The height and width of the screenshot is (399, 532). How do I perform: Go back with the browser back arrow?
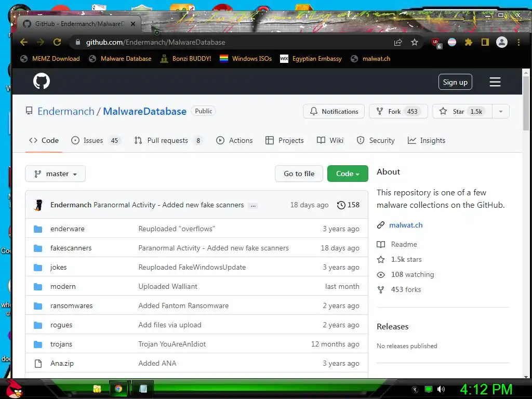[24, 42]
